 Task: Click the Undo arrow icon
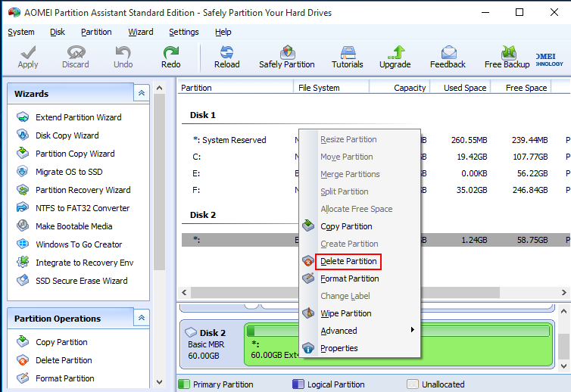pos(123,52)
